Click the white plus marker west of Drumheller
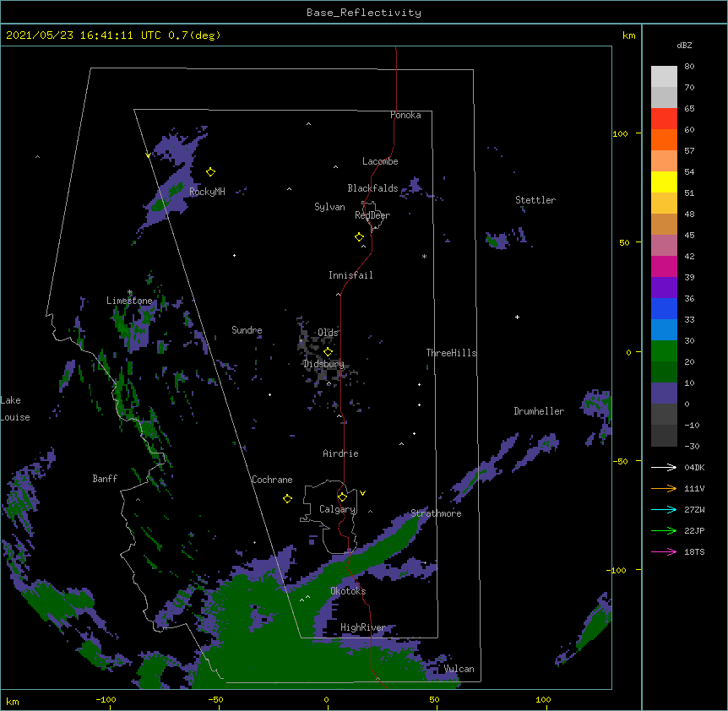This screenshot has height=711, width=728. pos(517,317)
